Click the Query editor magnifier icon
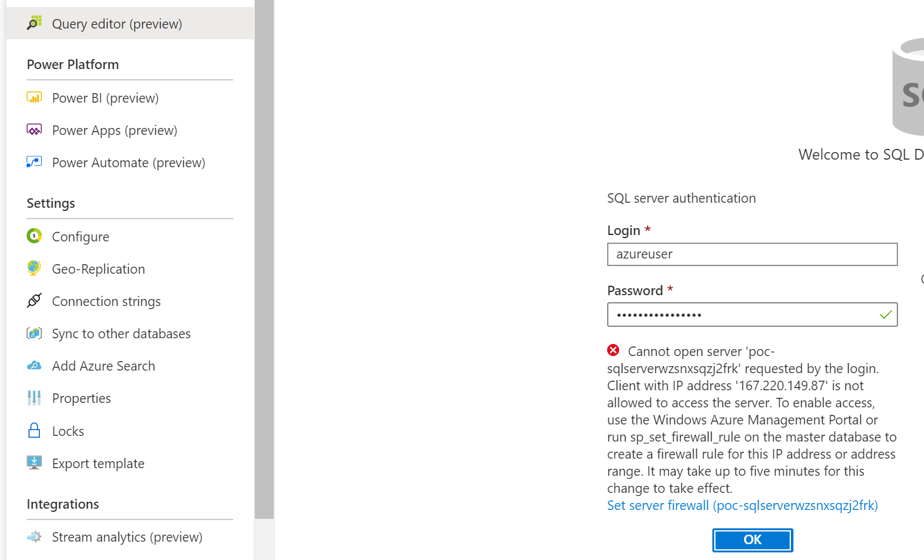The height and width of the screenshot is (560, 924). [34, 23]
